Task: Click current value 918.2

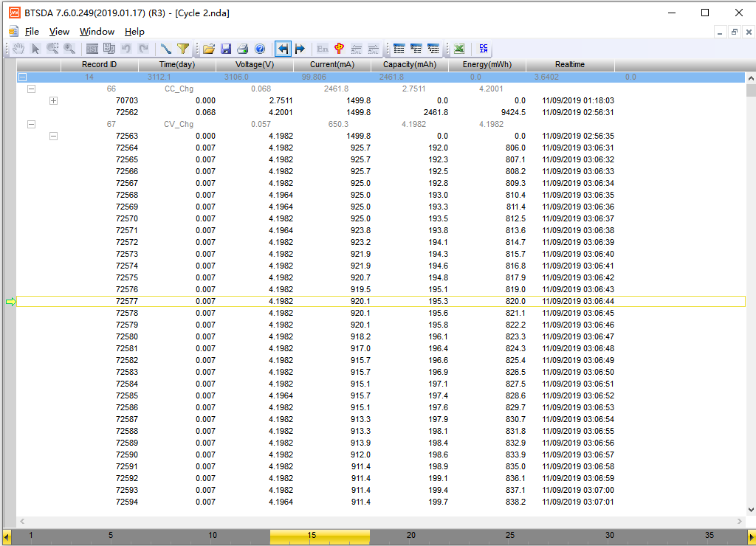Action: (360, 337)
